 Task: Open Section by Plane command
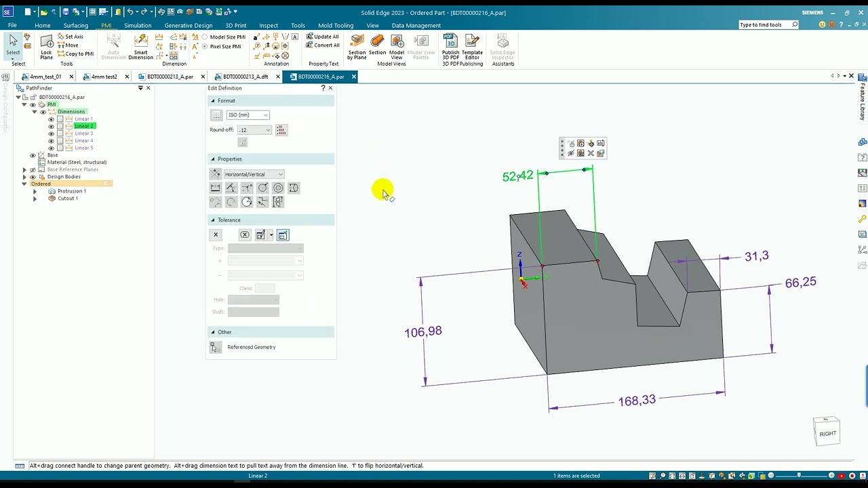[x=357, y=46]
